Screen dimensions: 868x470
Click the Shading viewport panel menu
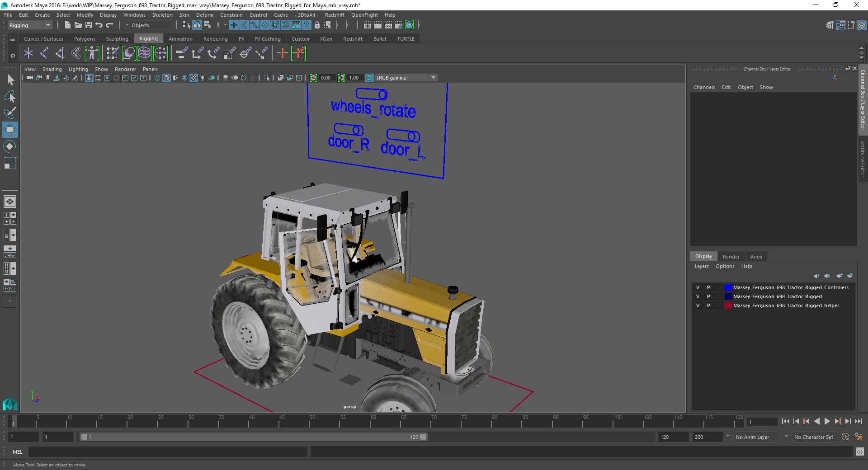pyautogui.click(x=52, y=69)
